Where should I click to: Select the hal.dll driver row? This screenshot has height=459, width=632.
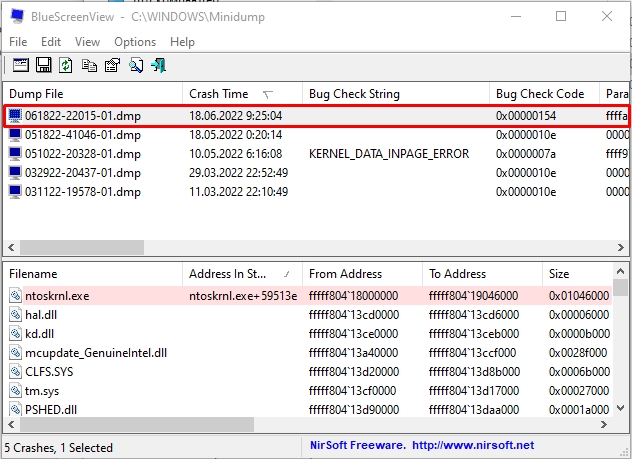coord(41,315)
